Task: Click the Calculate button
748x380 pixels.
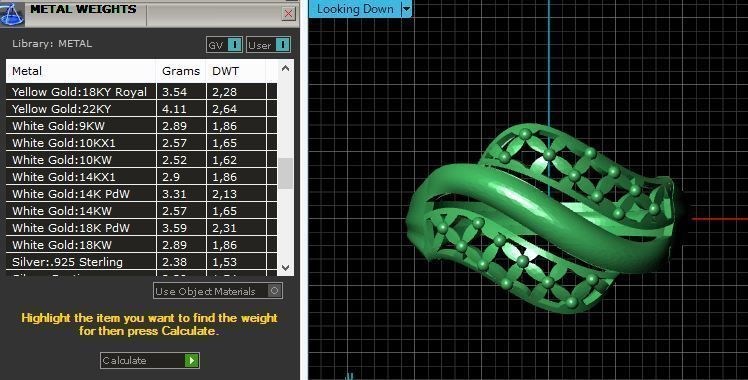Action: [x=150, y=360]
